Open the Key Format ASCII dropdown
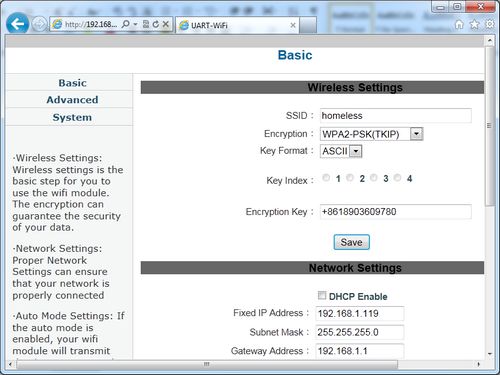 [341, 151]
